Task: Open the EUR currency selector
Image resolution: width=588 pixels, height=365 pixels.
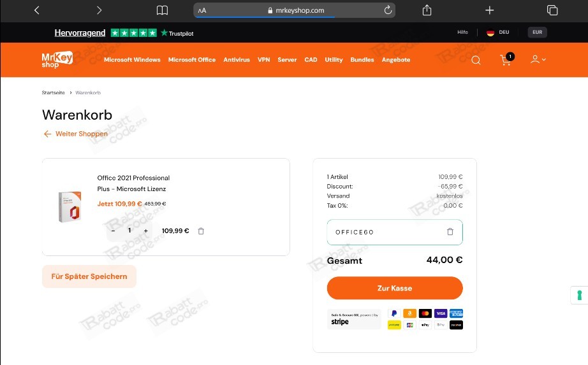Action: pos(538,32)
